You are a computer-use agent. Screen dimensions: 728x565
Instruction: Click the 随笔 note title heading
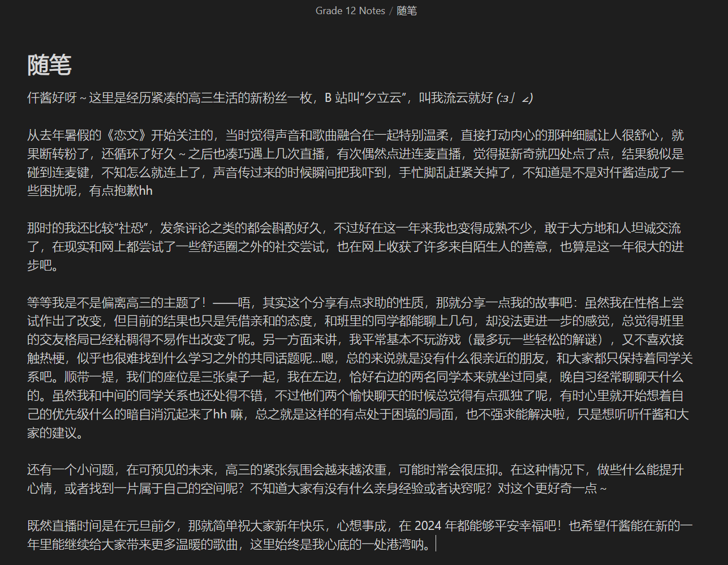[49, 65]
